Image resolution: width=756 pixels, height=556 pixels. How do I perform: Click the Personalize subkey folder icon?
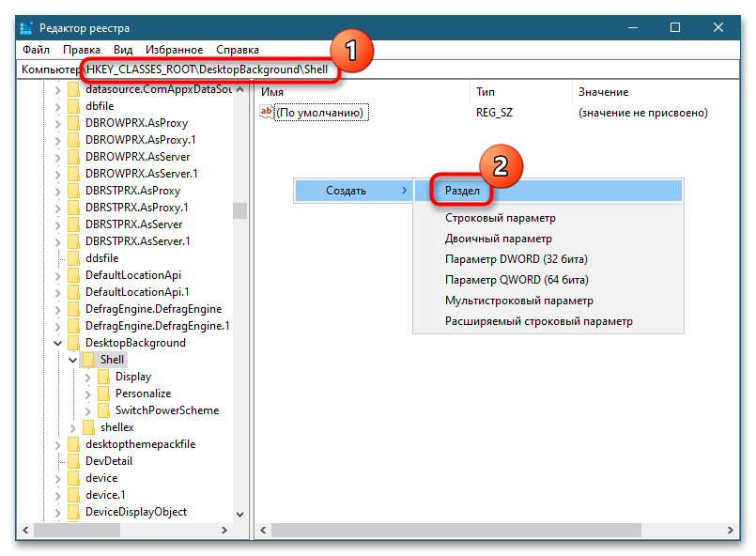pos(104,394)
